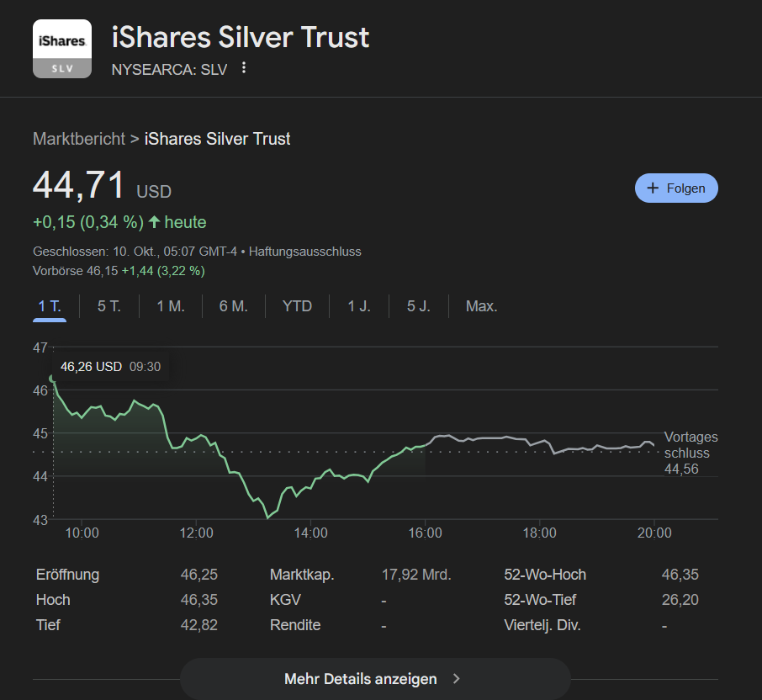Click the Marktkap. value 17,92 Mrd.

pyautogui.click(x=416, y=575)
